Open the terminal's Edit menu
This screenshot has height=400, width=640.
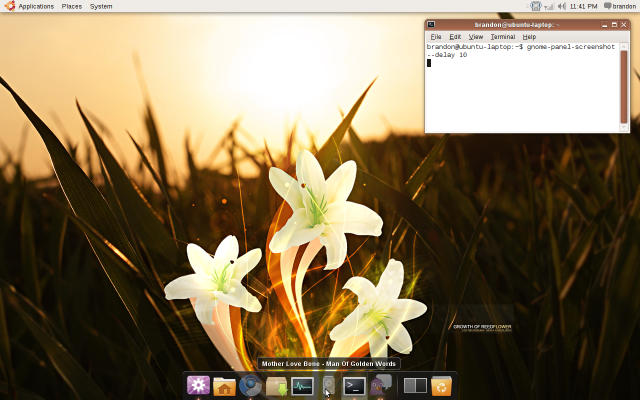tap(455, 37)
